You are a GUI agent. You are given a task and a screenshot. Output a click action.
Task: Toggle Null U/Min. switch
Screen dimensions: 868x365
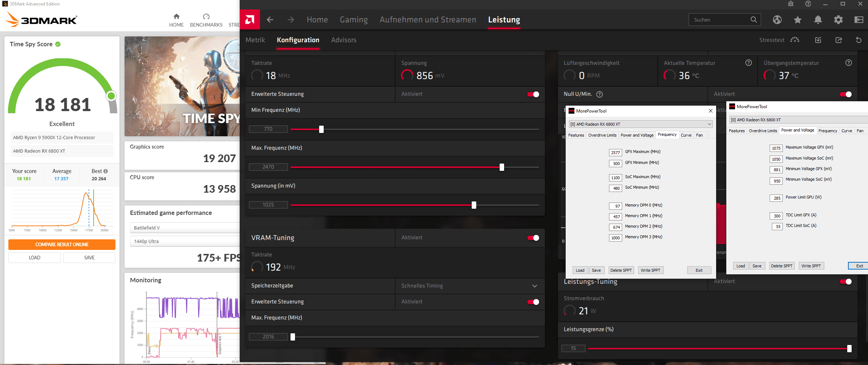(846, 94)
